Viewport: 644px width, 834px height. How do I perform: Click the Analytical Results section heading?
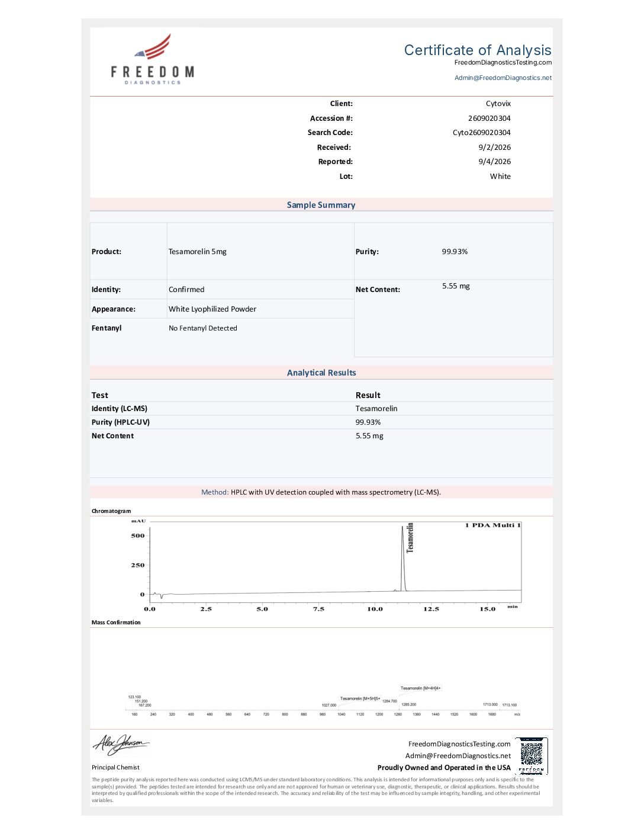click(321, 373)
